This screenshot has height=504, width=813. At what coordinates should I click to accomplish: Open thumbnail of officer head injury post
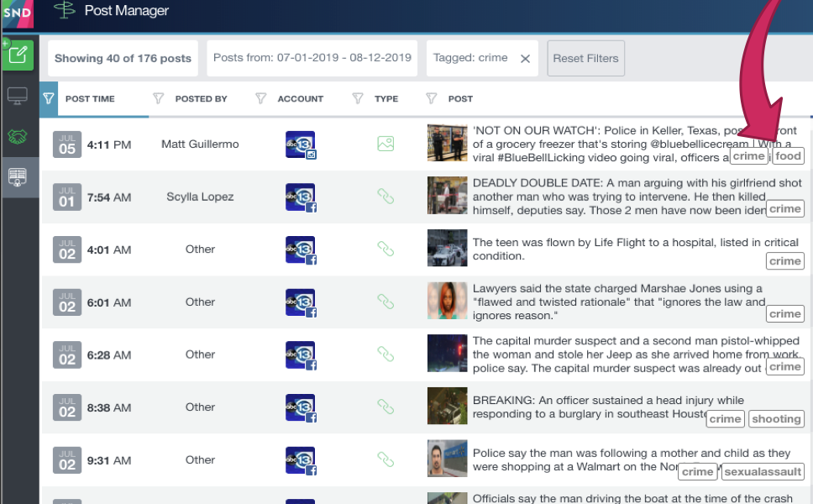[447, 406]
